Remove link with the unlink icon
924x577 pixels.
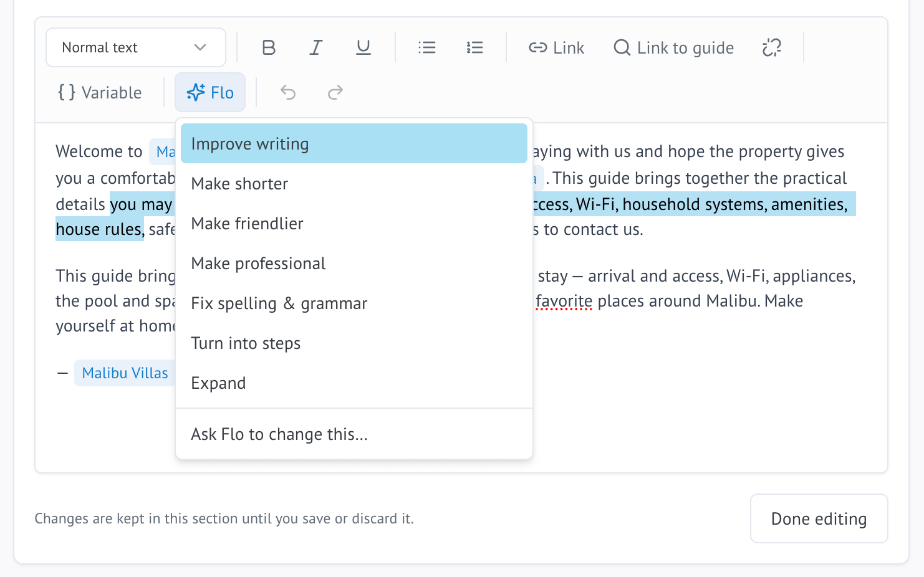772,47
